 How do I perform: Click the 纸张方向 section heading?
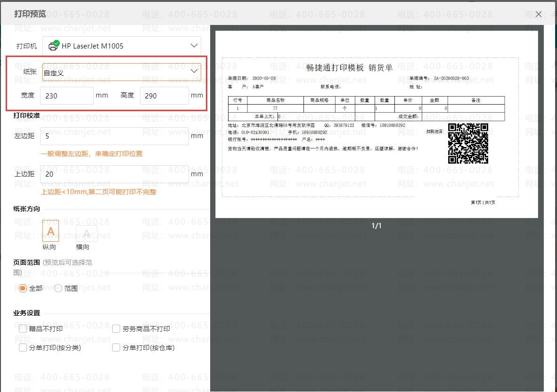coord(27,209)
